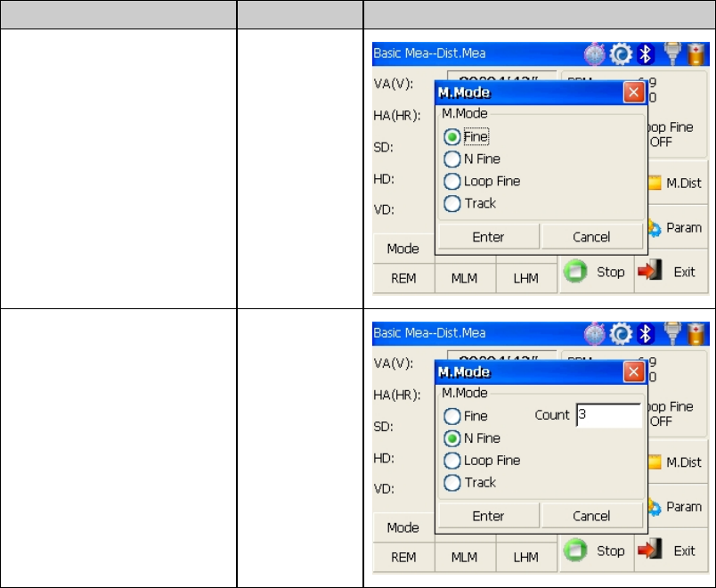Click REM button in lower screen

click(403, 558)
